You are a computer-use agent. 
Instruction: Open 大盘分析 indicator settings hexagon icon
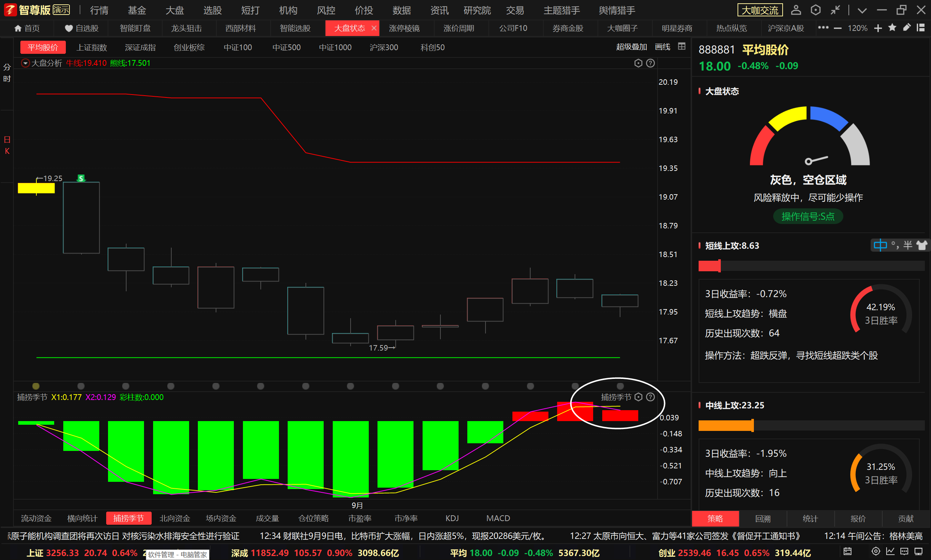point(638,63)
